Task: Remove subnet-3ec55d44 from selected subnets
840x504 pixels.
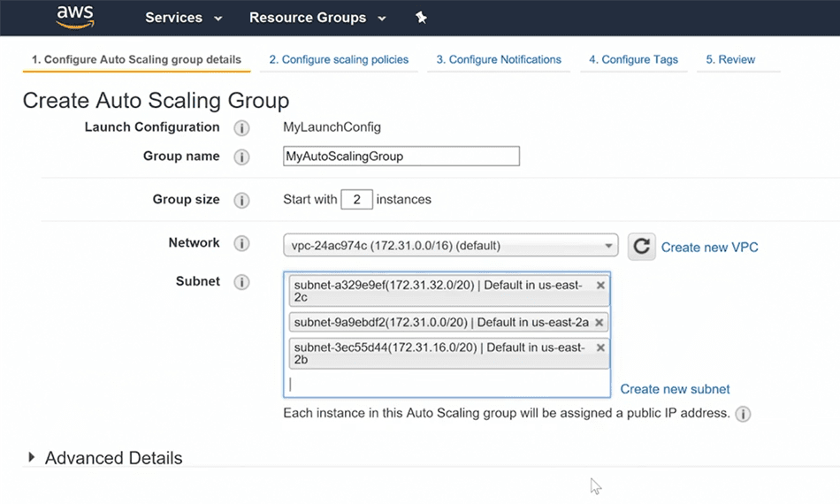Action: coord(600,347)
